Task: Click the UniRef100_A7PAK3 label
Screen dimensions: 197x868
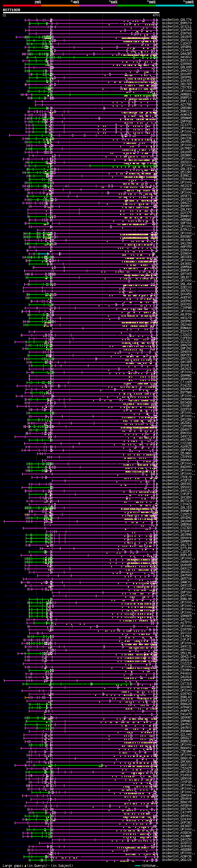Action: [177, 708]
